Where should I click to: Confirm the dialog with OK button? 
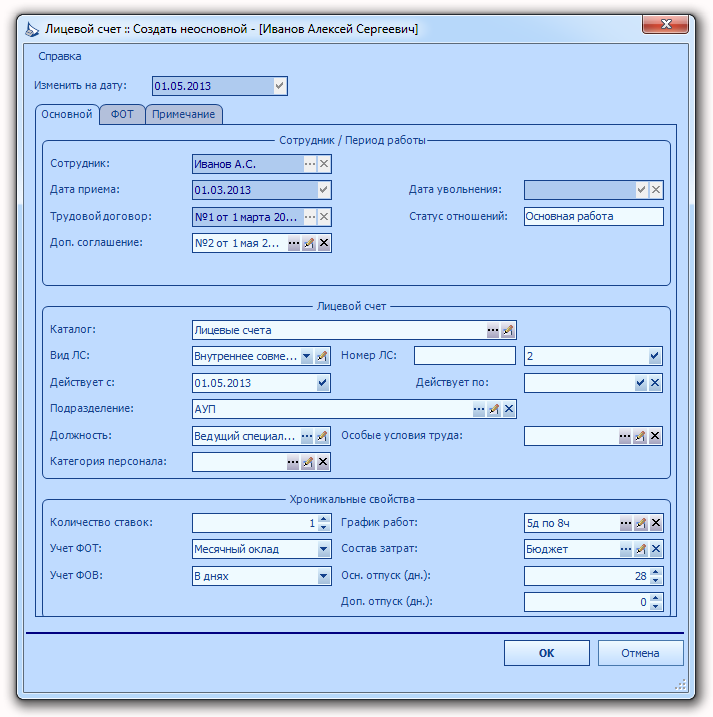(547, 653)
